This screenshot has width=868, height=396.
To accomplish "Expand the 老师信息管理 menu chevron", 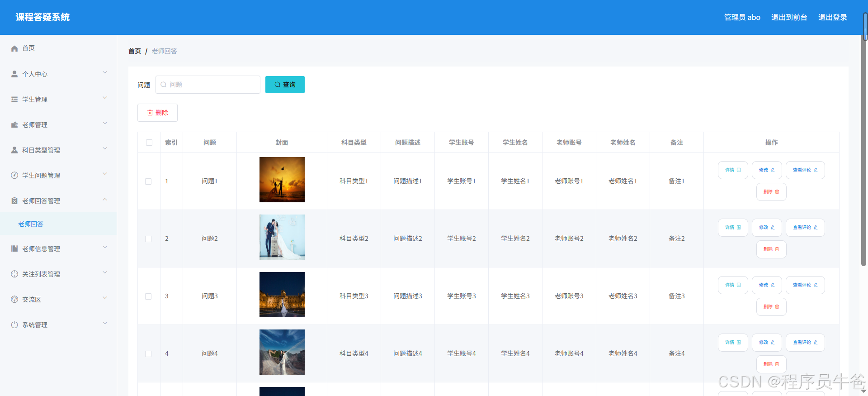I will click(105, 247).
